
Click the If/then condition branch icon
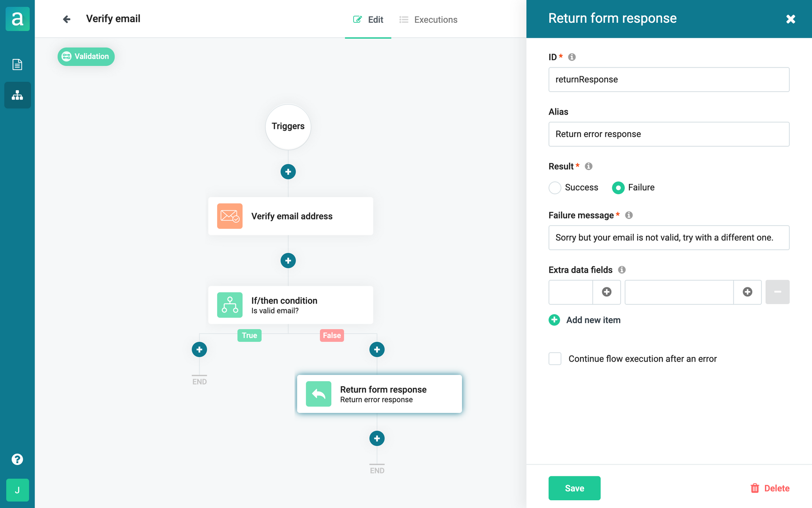229,305
